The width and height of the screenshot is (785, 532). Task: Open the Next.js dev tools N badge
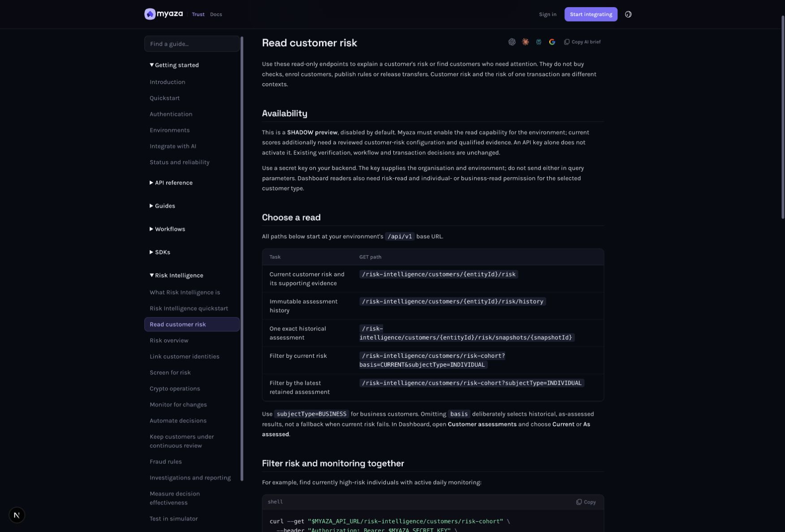pos(17,515)
